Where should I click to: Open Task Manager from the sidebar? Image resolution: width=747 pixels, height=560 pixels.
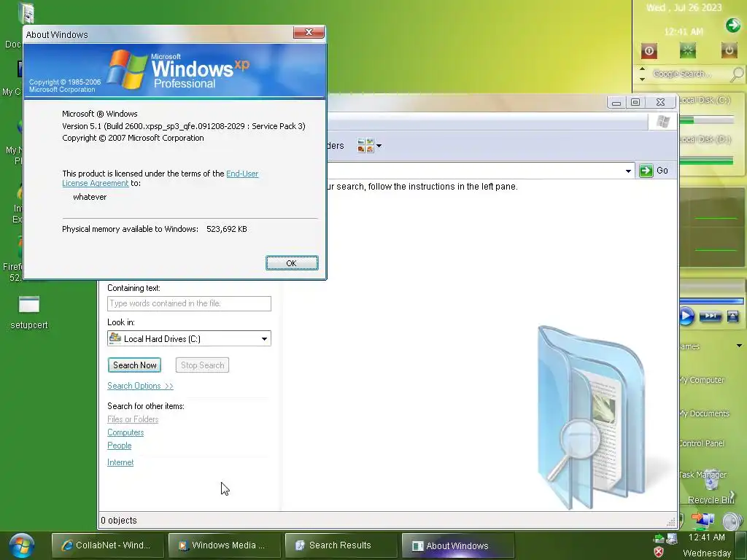tap(703, 475)
